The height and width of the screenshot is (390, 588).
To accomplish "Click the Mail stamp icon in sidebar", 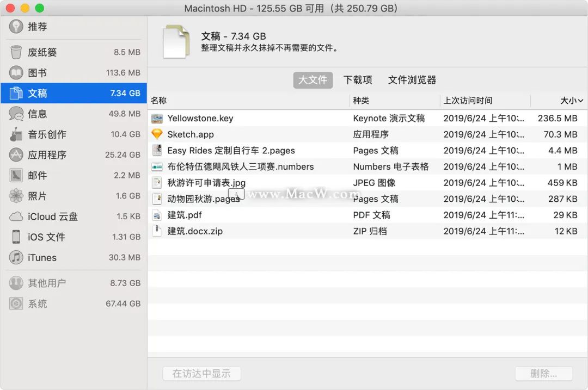I will click(x=16, y=175).
